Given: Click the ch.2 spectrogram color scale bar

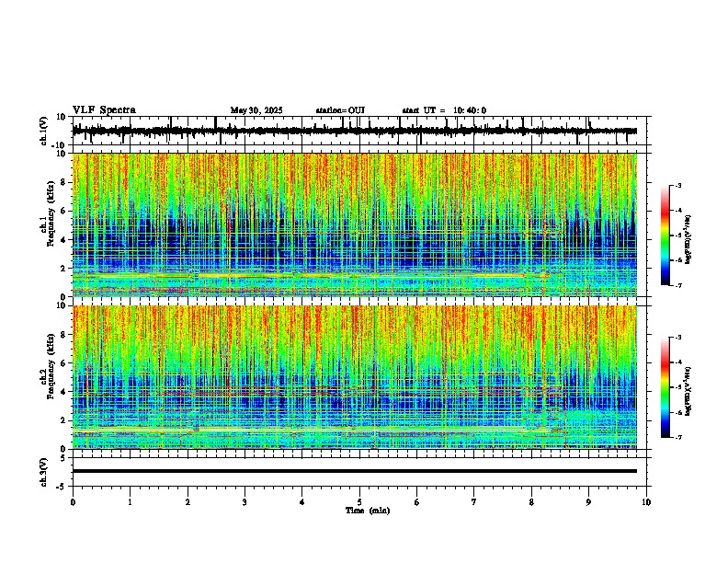Looking at the screenshot, I should click(x=665, y=387).
